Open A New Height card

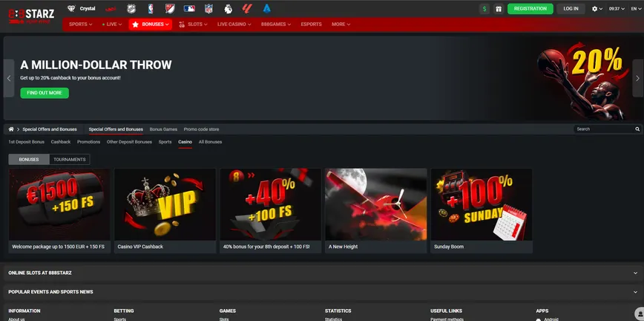(376, 211)
